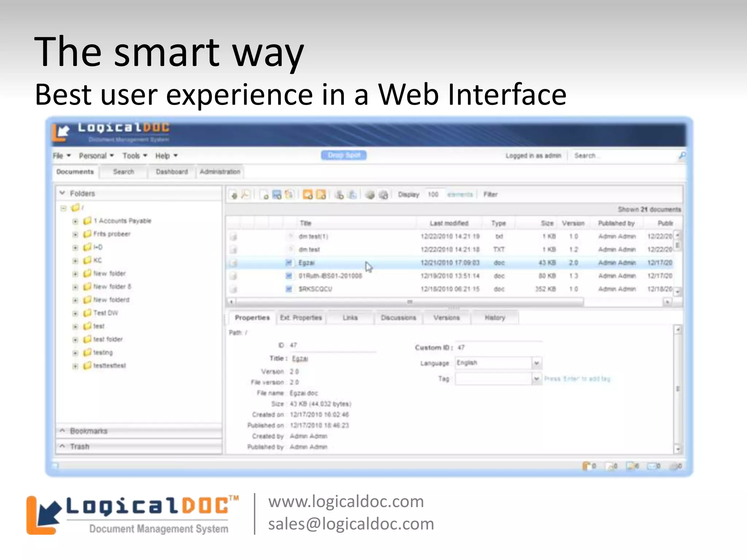Switch to the Administration tab
Screen dimensions: 747x560
(x=220, y=172)
